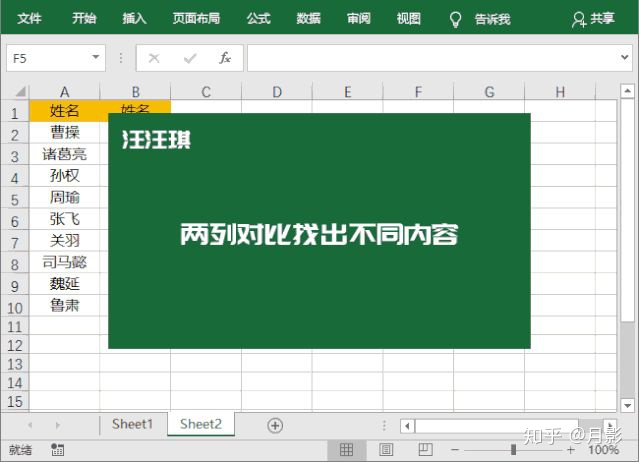Click the zoom out minus button

(455, 450)
